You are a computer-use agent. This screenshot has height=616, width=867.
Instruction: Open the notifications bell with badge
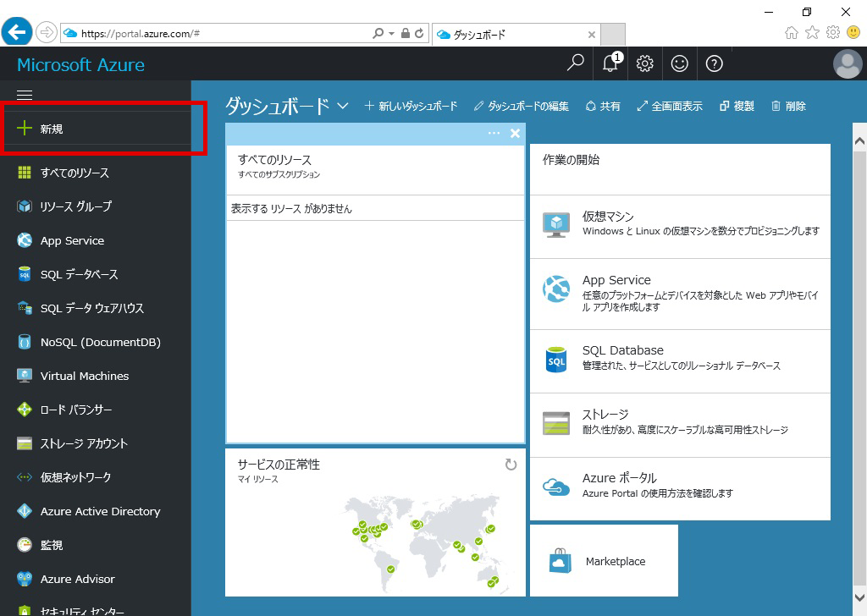(x=610, y=63)
